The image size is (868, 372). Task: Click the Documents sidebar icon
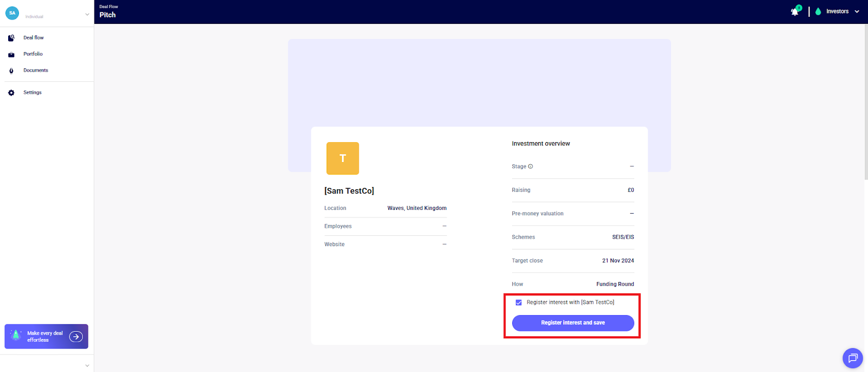[11, 70]
